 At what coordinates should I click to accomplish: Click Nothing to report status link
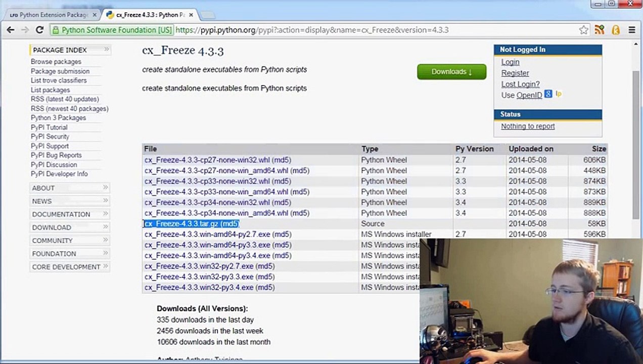[528, 126]
